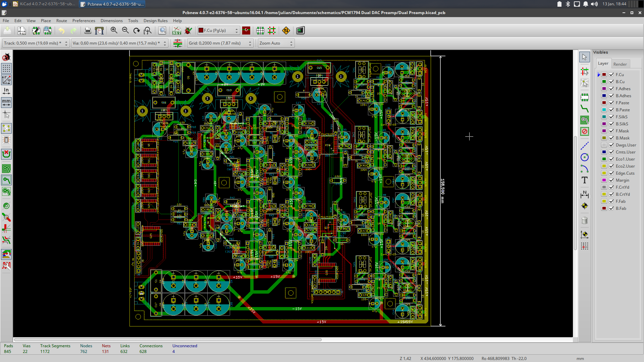Toggle visibility of the Edge.Cuts layer

point(611,173)
